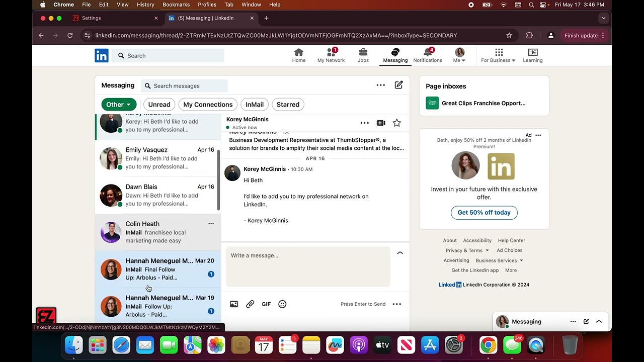
Task: Open a new browser tab
Action: pyautogui.click(x=266, y=18)
